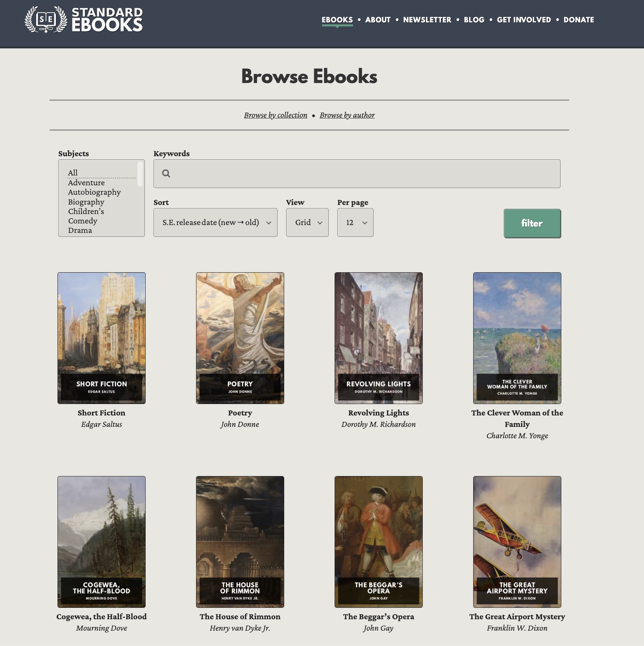Select Comedy in the Subjects list

[x=102, y=221]
